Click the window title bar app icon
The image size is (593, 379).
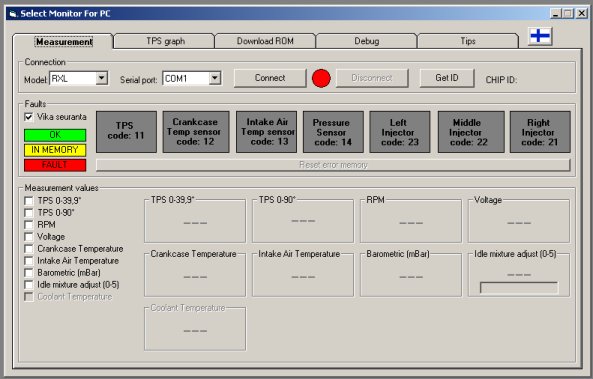(x=13, y=14)
